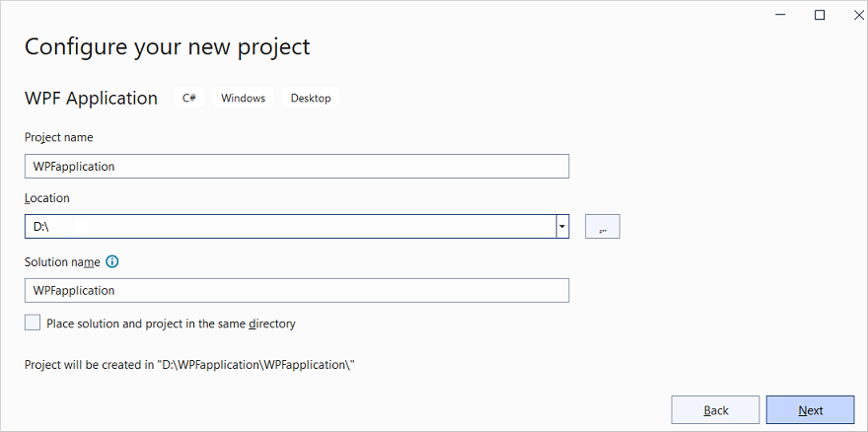868x432 pixels.
Task: Click the Location field label
Action: click(x=47, y=198)
